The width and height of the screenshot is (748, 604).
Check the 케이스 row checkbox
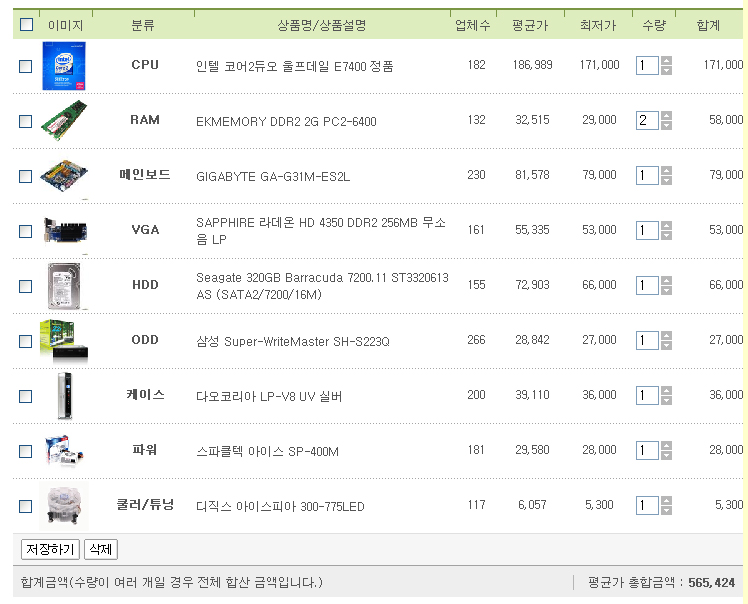pyautogui.click(x=25, y=396)
